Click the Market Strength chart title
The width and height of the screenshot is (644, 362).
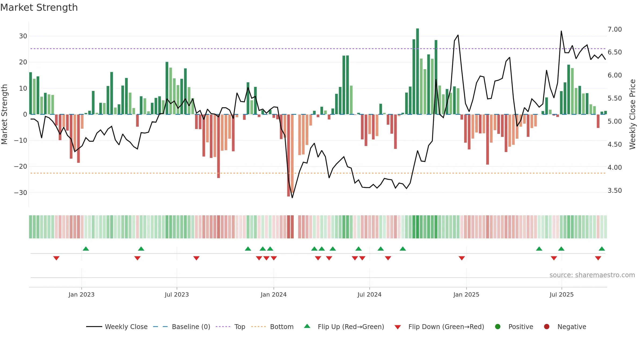39,8
